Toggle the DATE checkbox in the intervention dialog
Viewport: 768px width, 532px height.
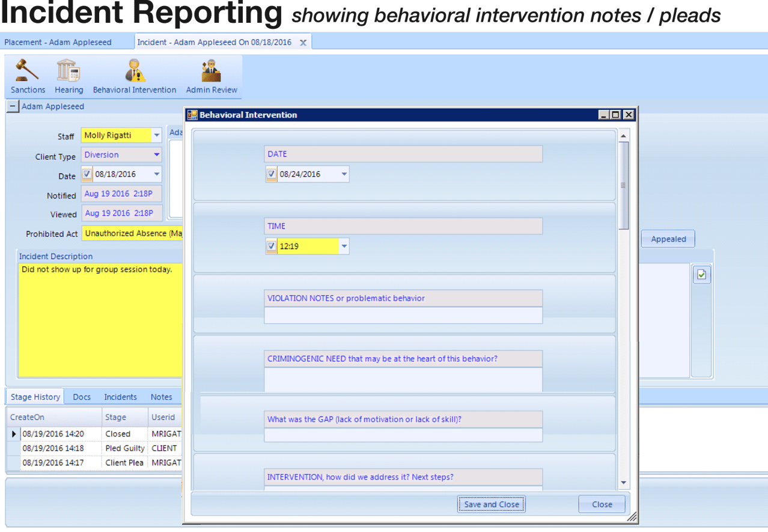[271, 174]
